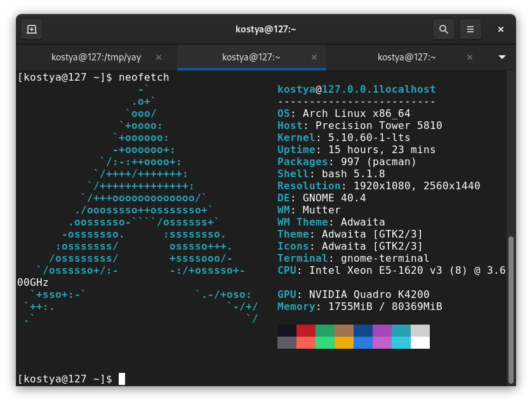532x404 pixels.
Task: Click the Host: Precision Tower 5810 line
Action: [360, 125]
